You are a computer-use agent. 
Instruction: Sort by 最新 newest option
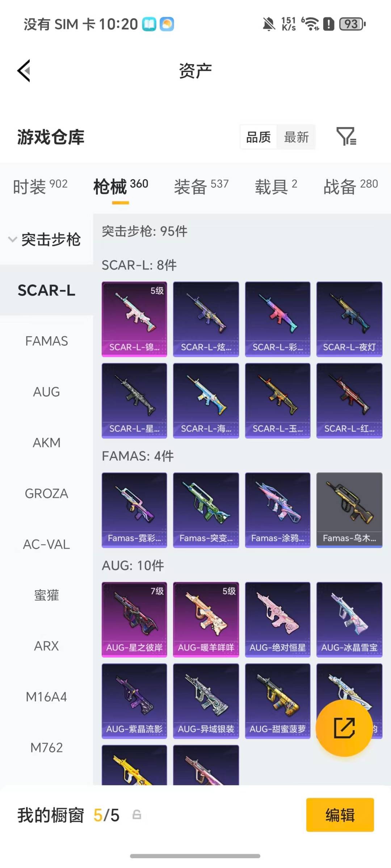(296, 137)
